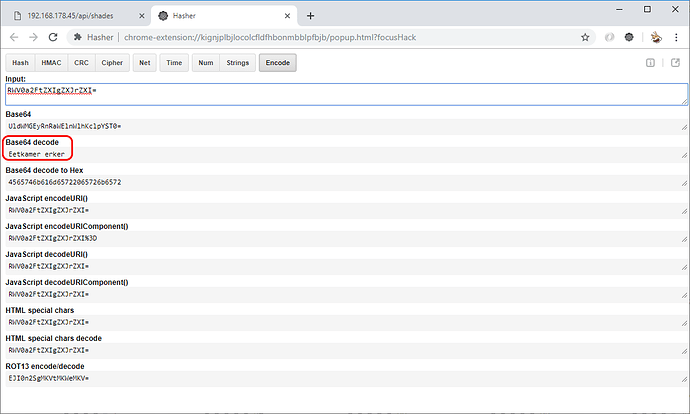The width and height of the screenshot is (690, 414).
Task: Open the Strings tab
Action: (x=238, y=63)
